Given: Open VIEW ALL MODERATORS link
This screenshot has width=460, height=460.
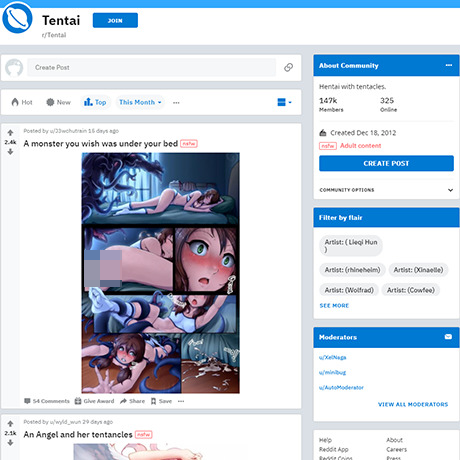Looking at the screenshot, I should (413, 404).
